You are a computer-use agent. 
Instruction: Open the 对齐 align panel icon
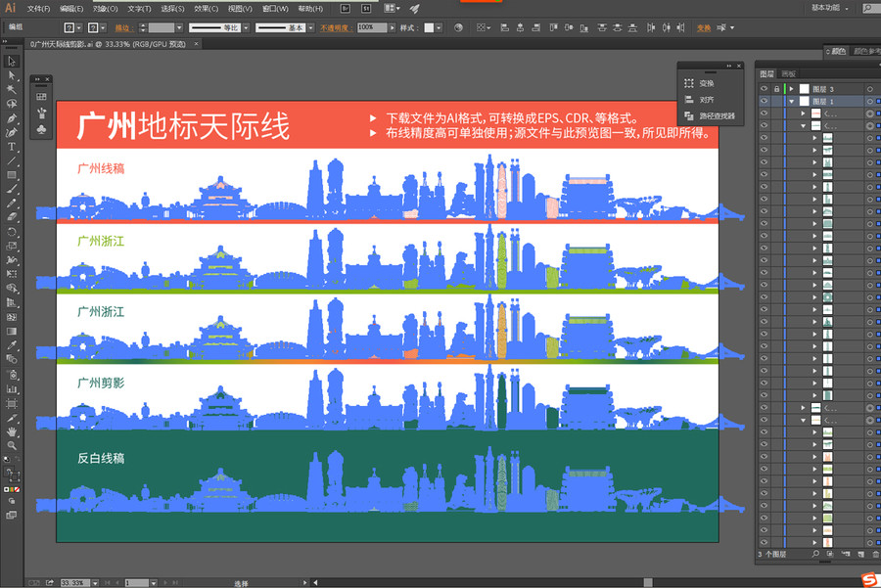689,100
